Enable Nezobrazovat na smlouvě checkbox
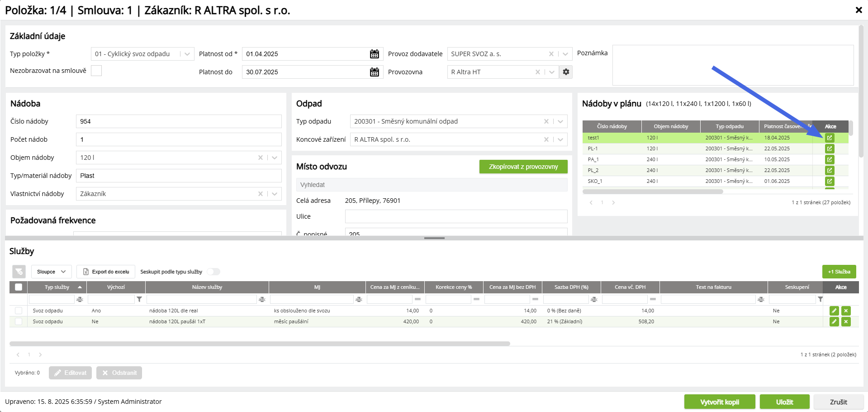The image size is (868, 412). click(96, 71)
